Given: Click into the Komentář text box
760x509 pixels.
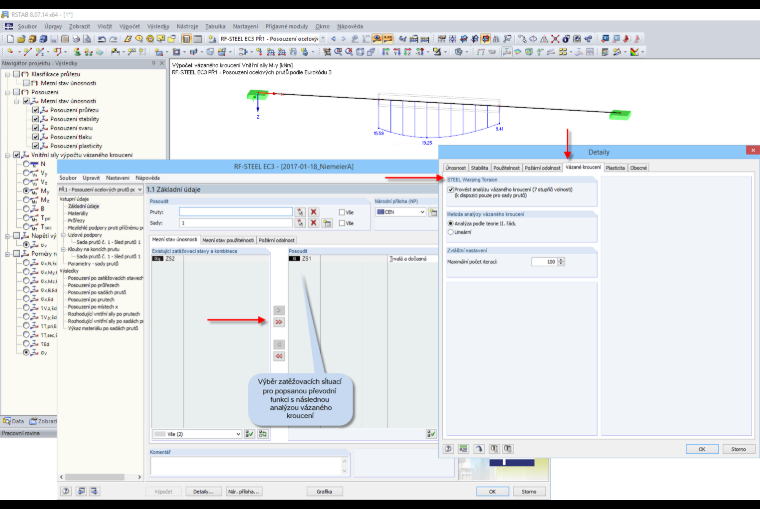Looking at the screenshot, I should pos(246,466).
